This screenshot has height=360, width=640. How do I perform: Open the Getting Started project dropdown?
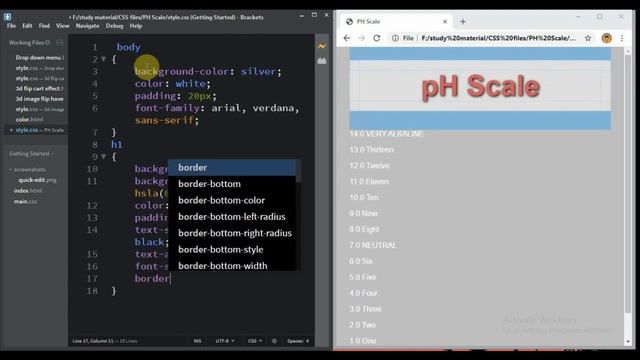32,154
